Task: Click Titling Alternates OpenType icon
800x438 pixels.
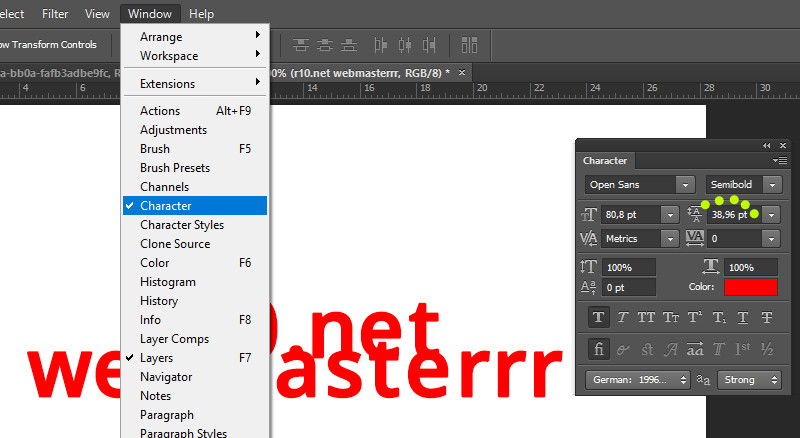Action: 719,350
